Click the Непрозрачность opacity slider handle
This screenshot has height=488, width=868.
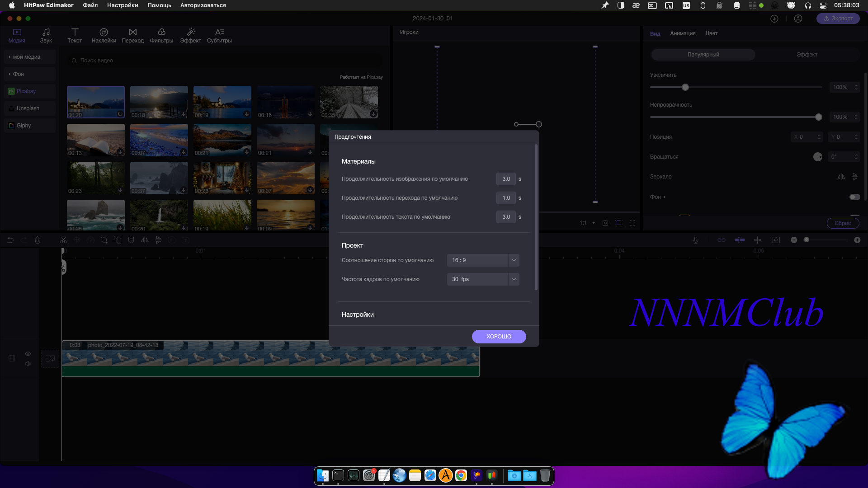(x=819, y=117)
